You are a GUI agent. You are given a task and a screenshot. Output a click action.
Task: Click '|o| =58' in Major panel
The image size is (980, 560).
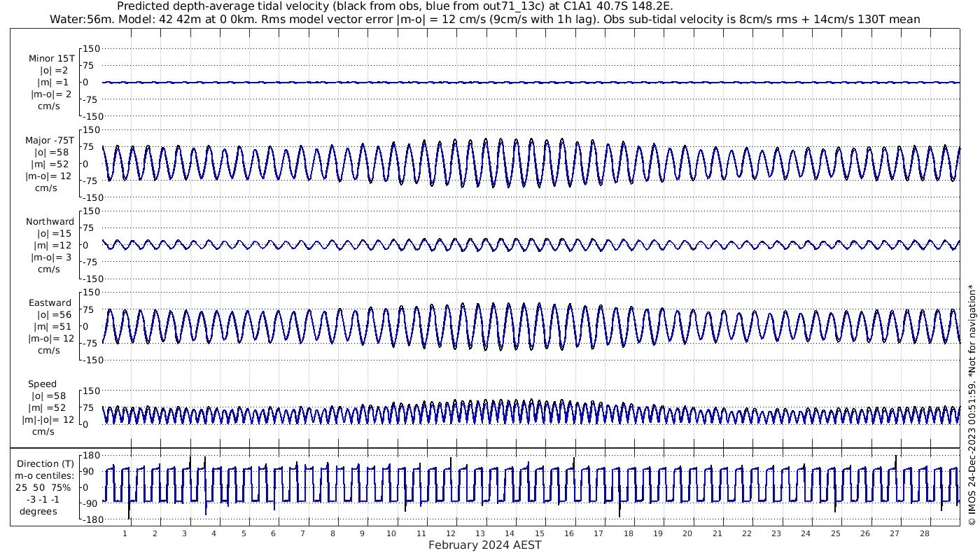pyautogui.click(x=51, y=153)
